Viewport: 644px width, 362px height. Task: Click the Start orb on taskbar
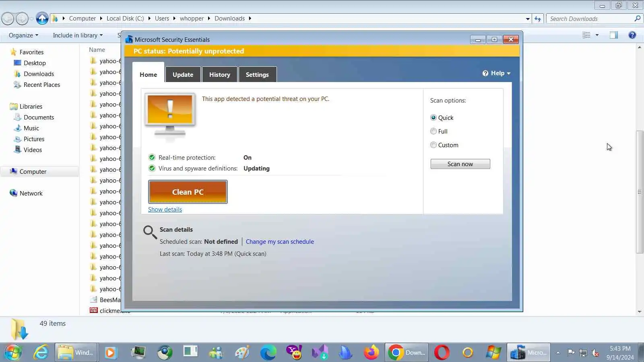[x=13, y=353]
